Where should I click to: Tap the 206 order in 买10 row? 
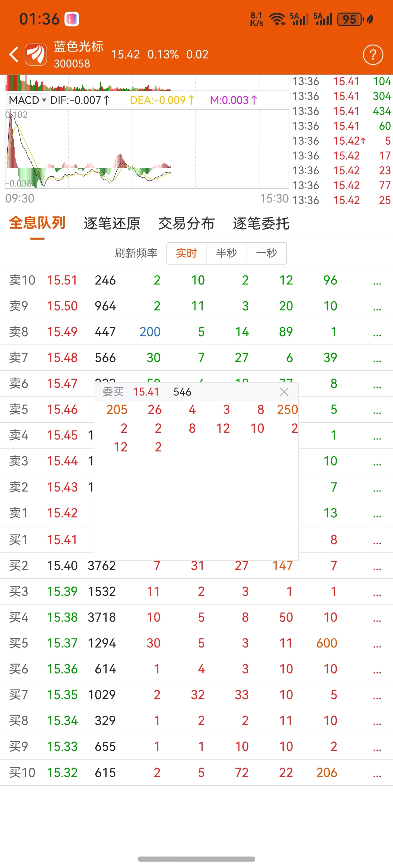click(x=326, y=772)
